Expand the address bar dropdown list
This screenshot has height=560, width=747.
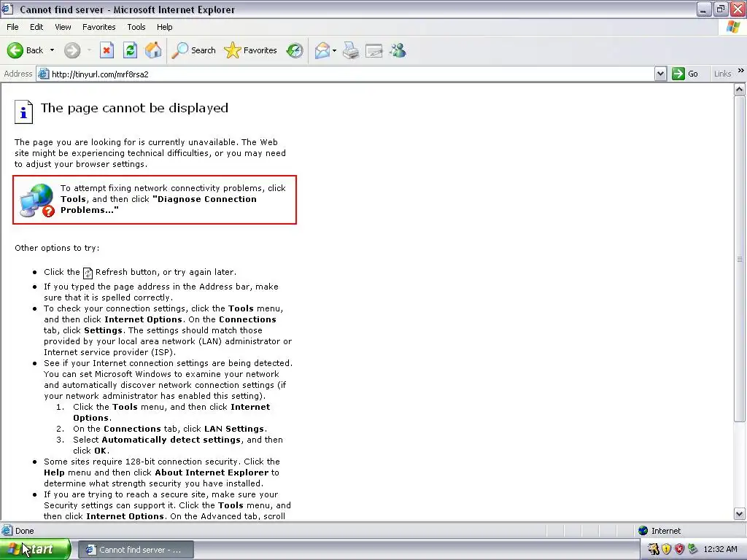(x=660, y=74)
